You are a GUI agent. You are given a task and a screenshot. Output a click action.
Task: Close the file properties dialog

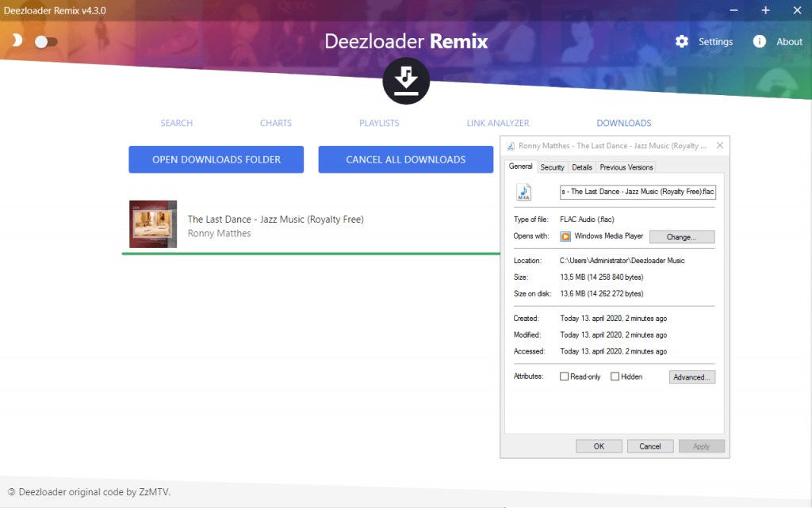click(x=720, y=145)
